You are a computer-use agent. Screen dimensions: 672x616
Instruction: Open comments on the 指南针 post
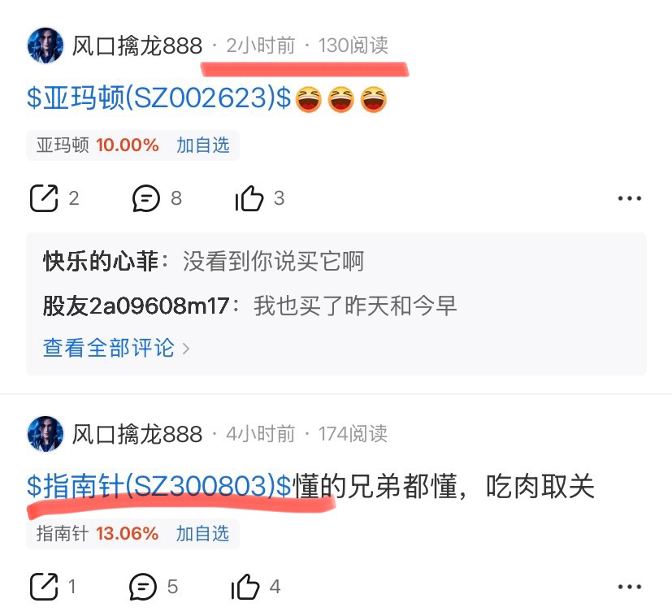pyautogui.click(x=143, y=587)
